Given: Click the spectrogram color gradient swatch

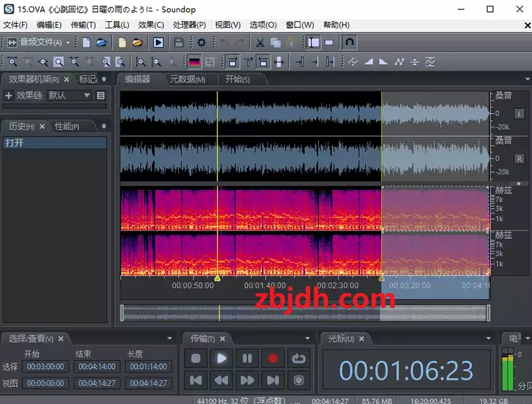Looking at the screenshot, I should coord(194,61).
